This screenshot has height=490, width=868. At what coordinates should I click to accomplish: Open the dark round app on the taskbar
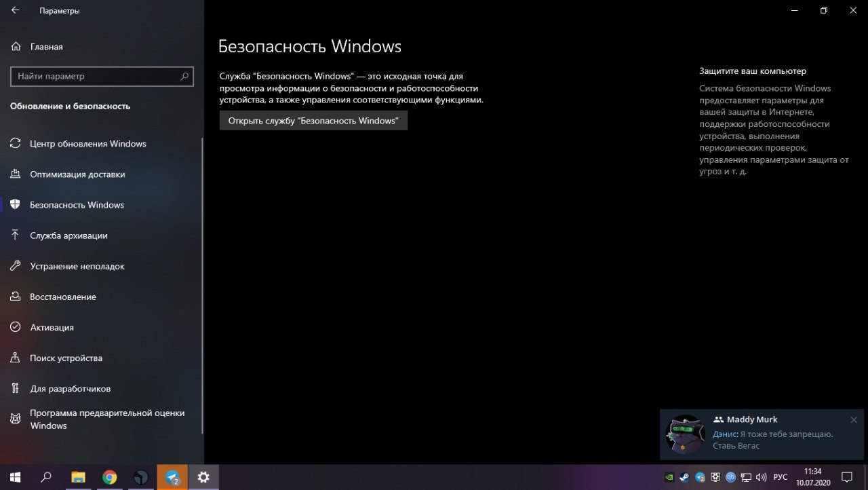(140, 477)
